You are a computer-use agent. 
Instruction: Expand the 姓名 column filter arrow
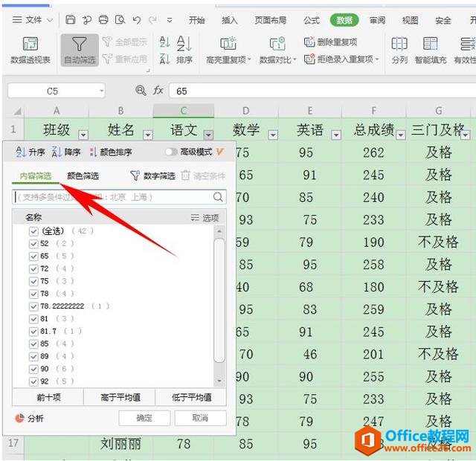point(147,135)
